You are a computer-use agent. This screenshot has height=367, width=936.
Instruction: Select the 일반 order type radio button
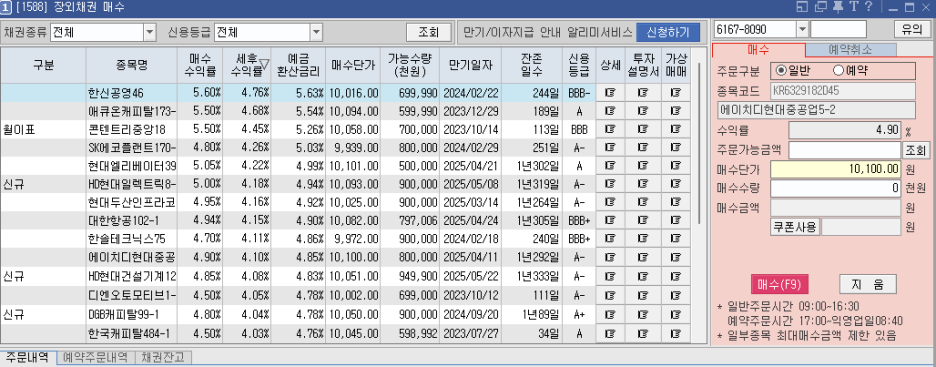[780, 70]
